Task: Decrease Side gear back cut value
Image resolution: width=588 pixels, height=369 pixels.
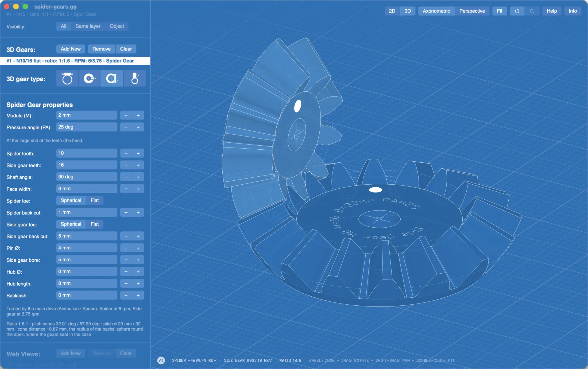Action: click(126, 236)
